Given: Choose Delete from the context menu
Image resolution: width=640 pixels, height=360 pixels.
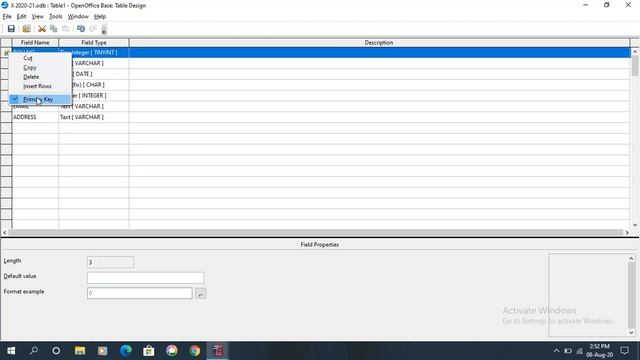Looking at the screenshot, I should pos(40,77).
